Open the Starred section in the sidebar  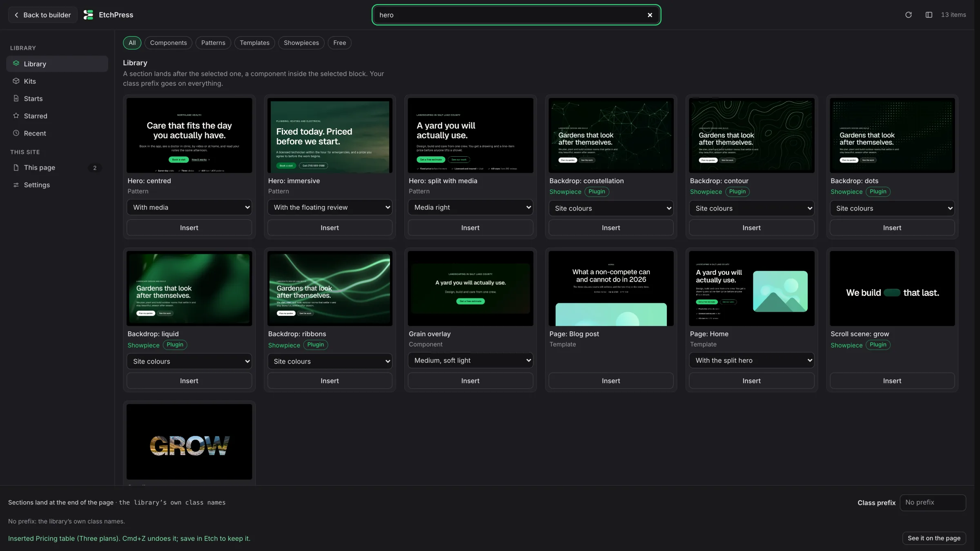[x=57, y=116]
